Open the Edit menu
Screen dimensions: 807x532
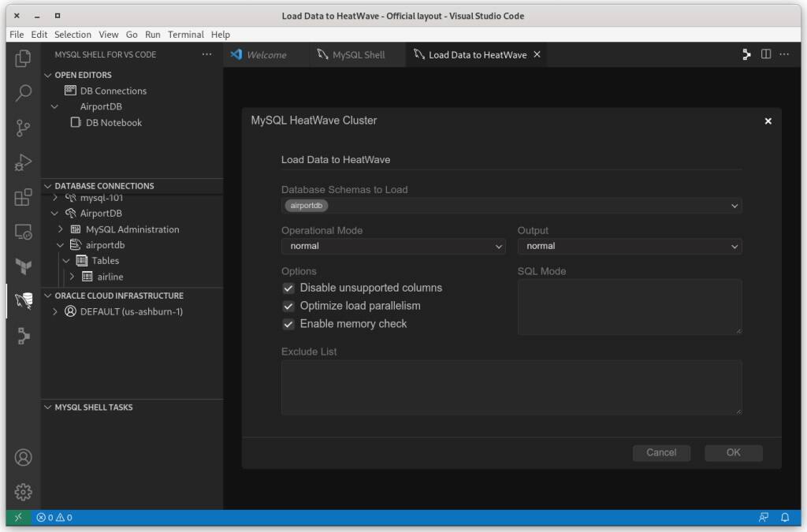click(x=39, y=35)
